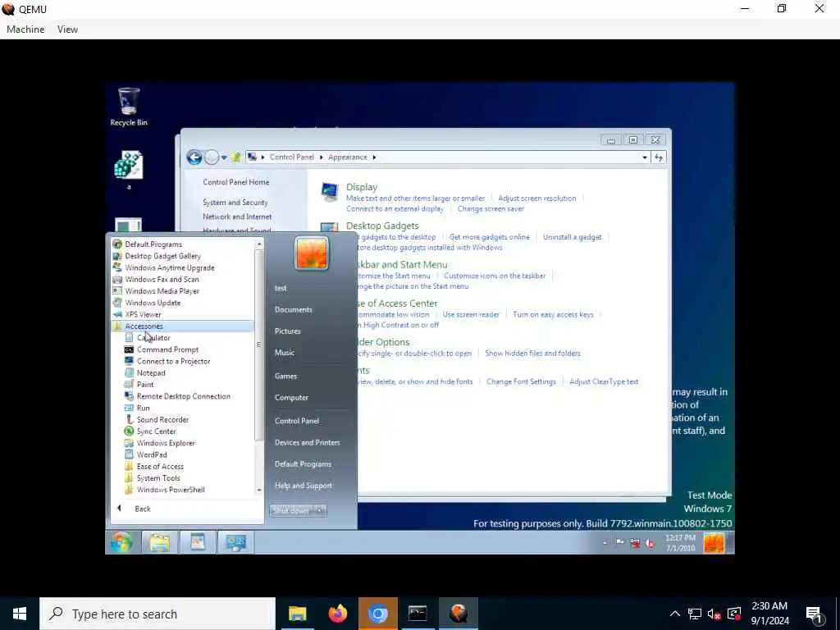Click the Back arrow in the Control Panel window
Image resolution: width=840 pixels, height=630 pixels.
(x=194, y=157)
